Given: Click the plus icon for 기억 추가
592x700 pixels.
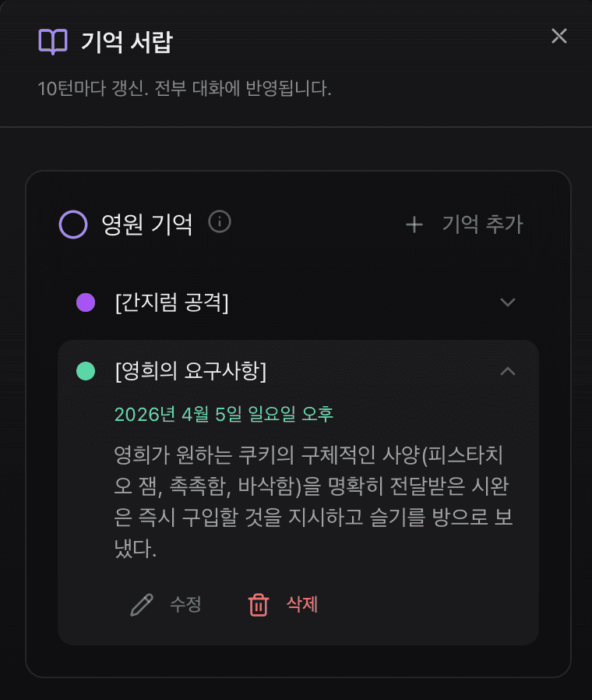Looking at the screenshot, I should [414, 225].
